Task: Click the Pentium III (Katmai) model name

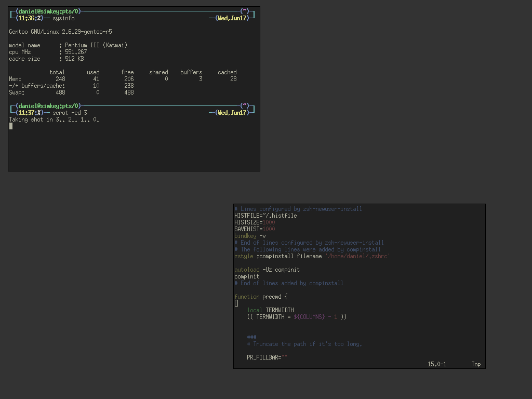Action: point(96,45)
